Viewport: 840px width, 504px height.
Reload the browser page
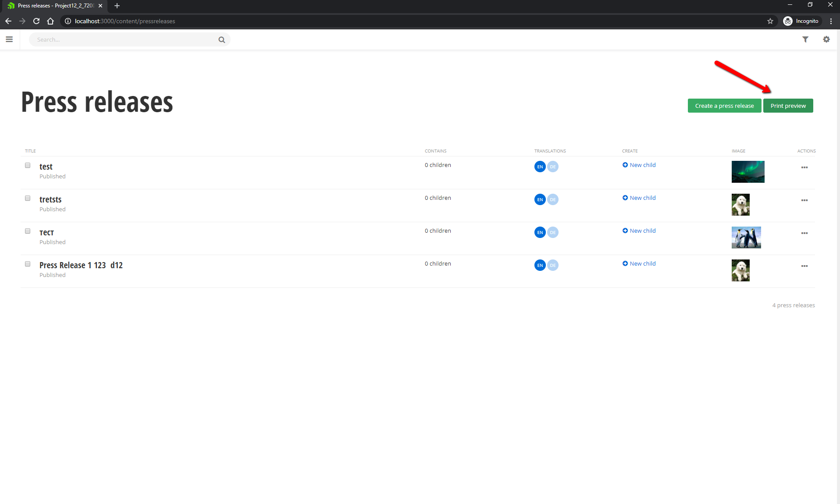[36, 21]
